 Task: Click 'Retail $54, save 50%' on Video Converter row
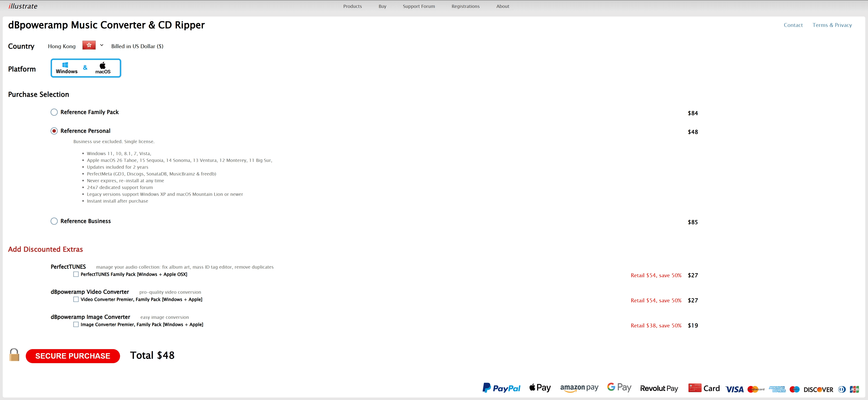click(656, 300)
